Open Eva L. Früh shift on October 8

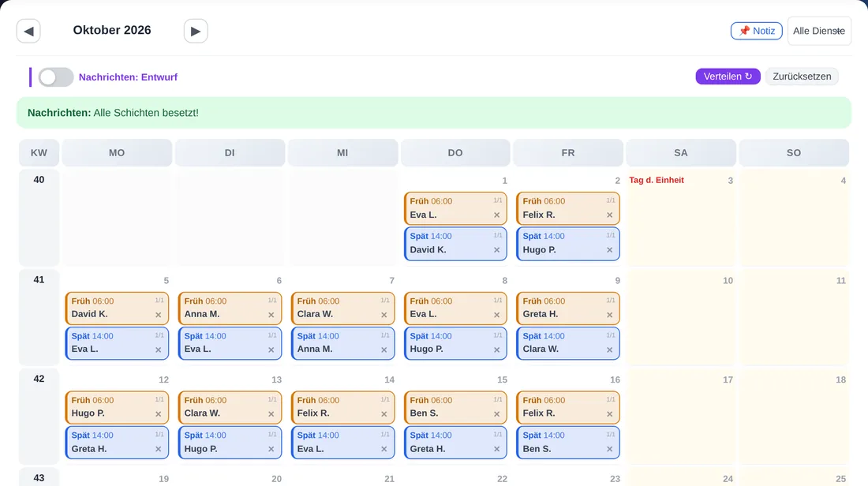pyautogui.click(x=455, y=308)
